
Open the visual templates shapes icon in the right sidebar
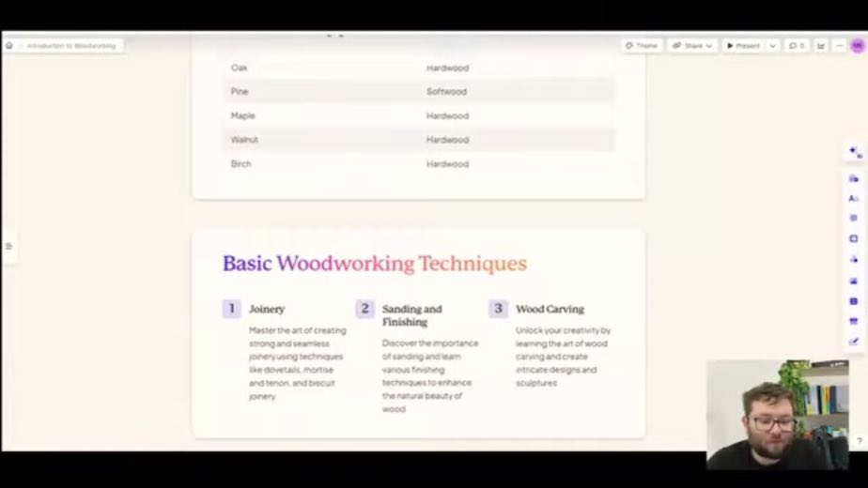click(x=854, y=260)
